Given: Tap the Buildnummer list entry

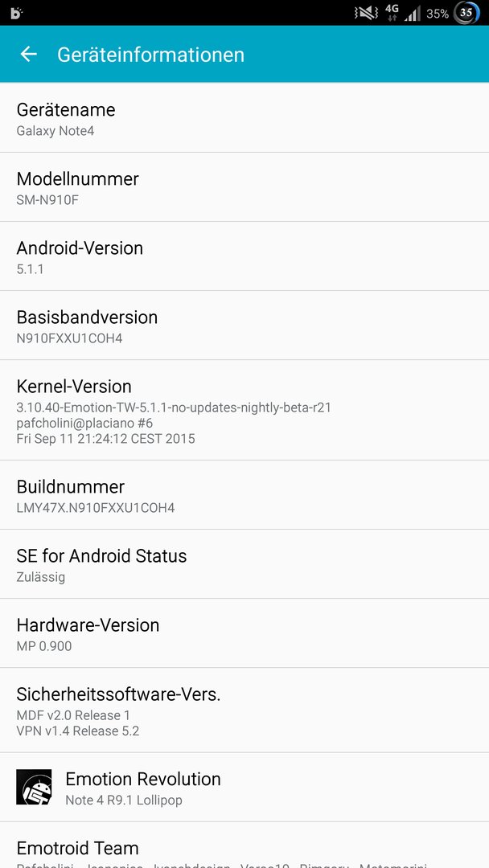Looking at the screenshot, I should tap(244, 495).
